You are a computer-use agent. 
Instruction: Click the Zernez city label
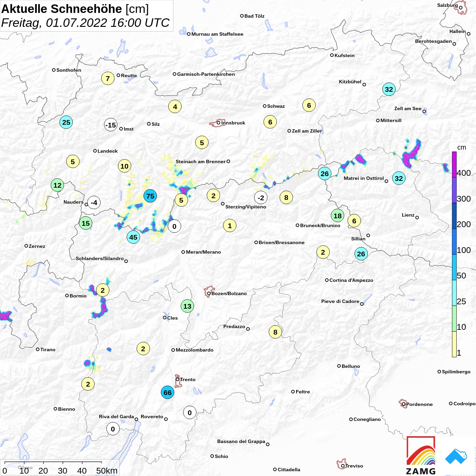tap(37, 246)
